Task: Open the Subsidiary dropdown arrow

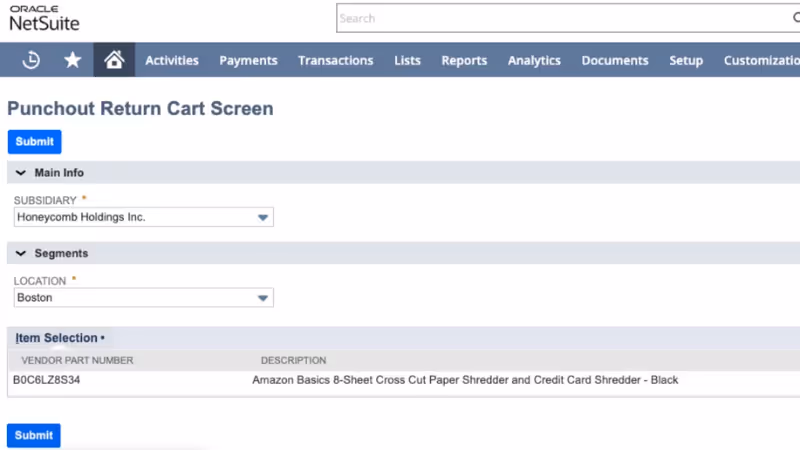Action: 263,217
